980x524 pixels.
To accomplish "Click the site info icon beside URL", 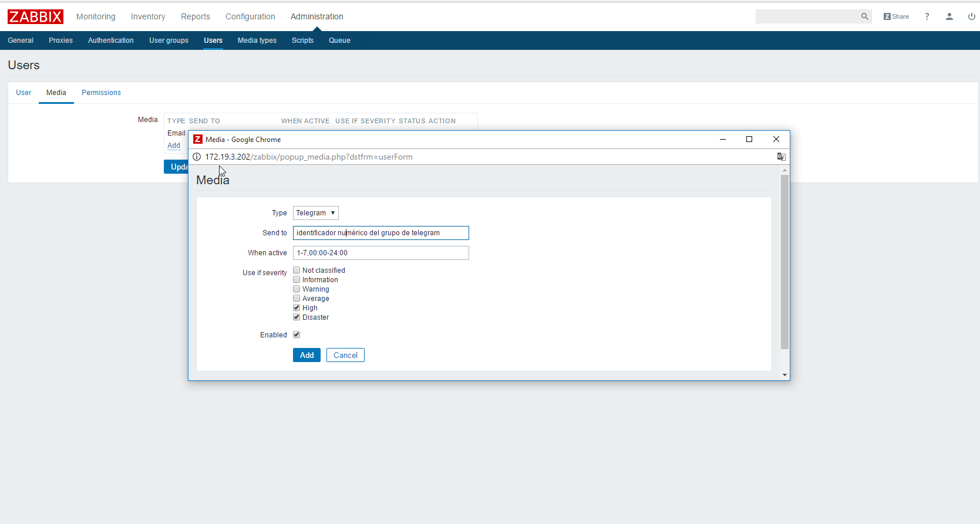I will 197,157.
